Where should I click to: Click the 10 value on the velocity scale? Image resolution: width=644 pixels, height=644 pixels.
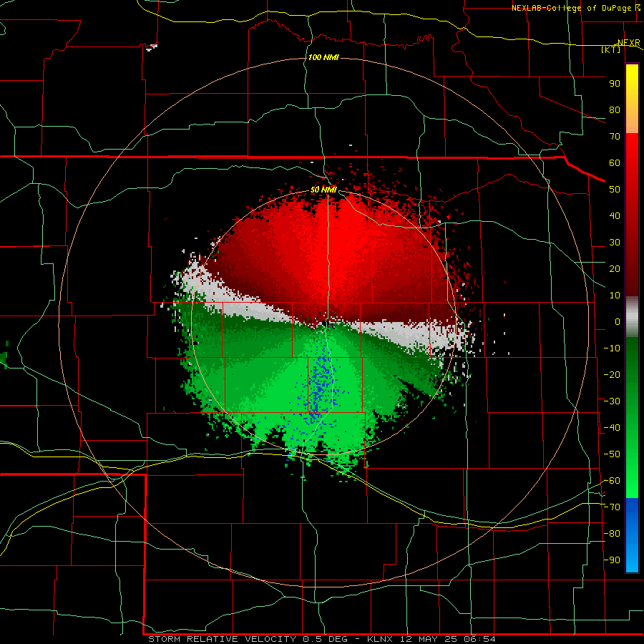[615, 296]
